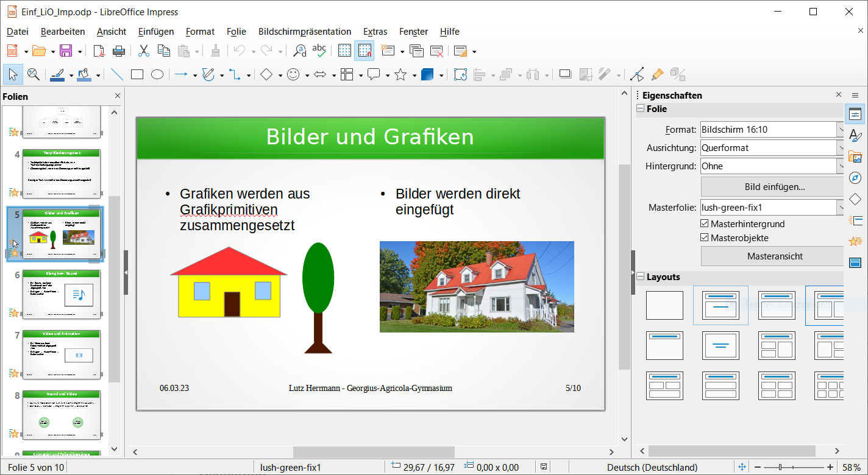Click the Print icon in toolbar
This screenshot has height=475, width=868.
119,51
